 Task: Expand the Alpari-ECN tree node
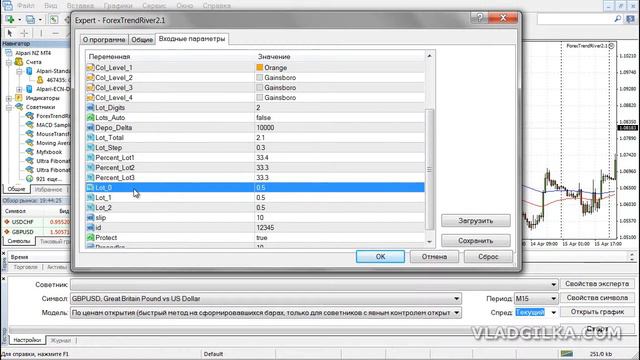coord(19,89)
